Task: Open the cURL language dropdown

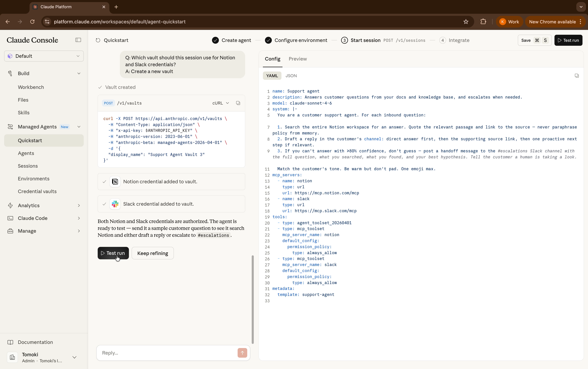Action: (221, 103)
